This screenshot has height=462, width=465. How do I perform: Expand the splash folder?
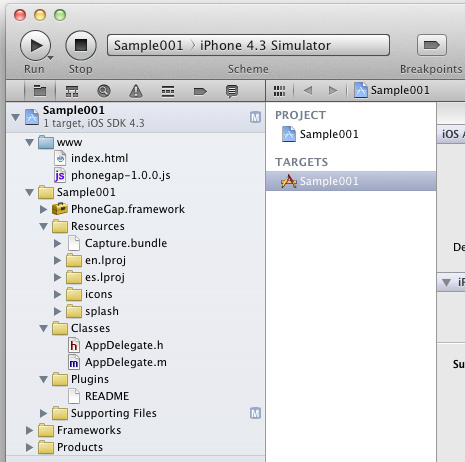pos(57,311)
